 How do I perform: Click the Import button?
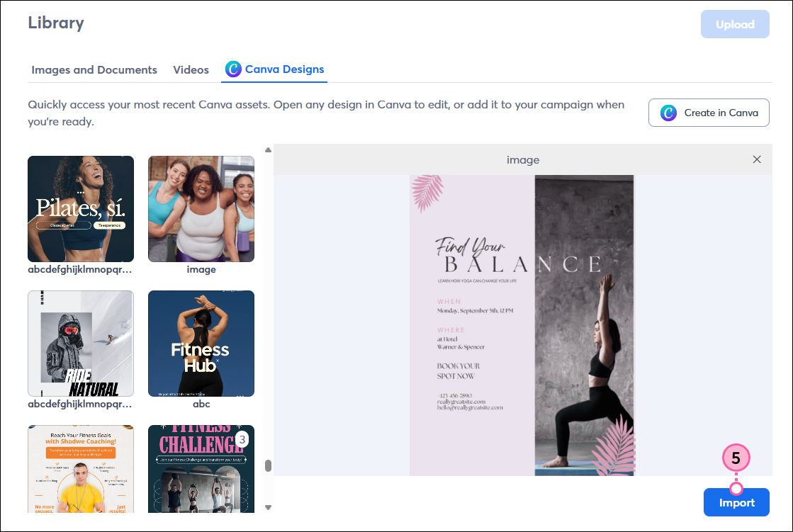pyautogui.click(x=736, y=502)
